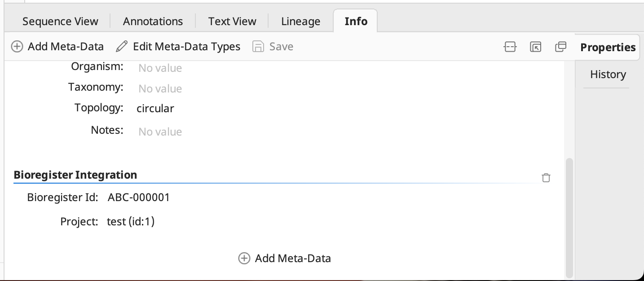Select the Bioregister Id value ABC-000001

(x=138, y=197)
